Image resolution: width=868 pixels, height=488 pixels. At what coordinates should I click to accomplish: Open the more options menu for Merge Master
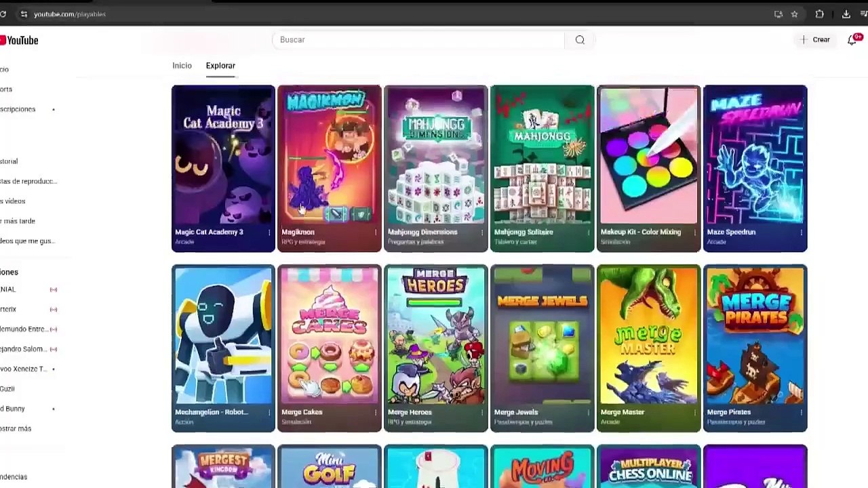pyautogui.click(x=695, y=412)
